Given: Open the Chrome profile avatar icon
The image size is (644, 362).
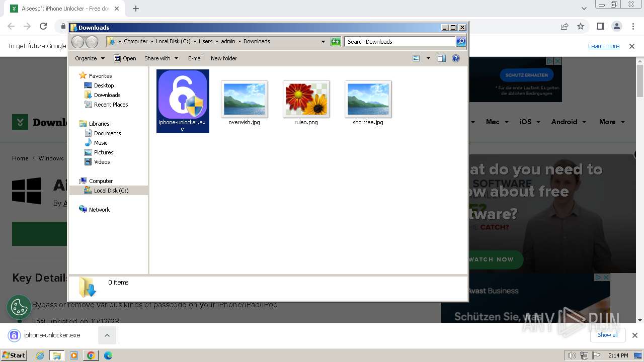Looking at the screenshot, I should coord(616,26).
